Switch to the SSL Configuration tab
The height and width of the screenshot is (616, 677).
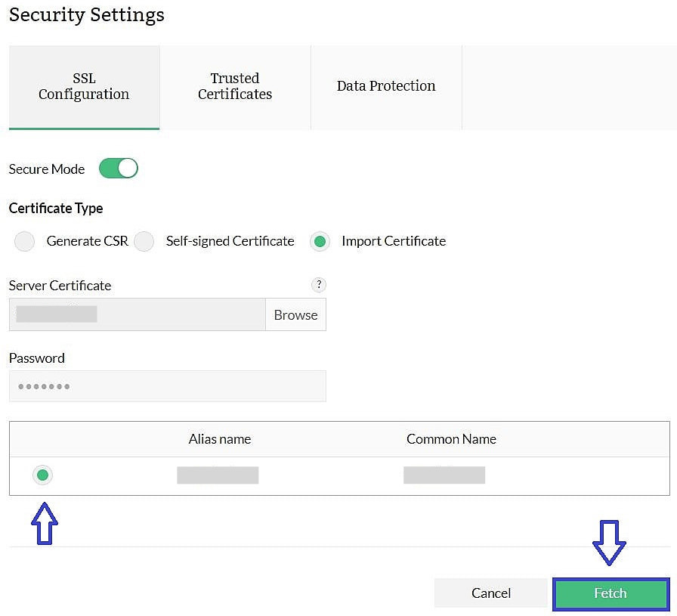click(x=84, y=86)
